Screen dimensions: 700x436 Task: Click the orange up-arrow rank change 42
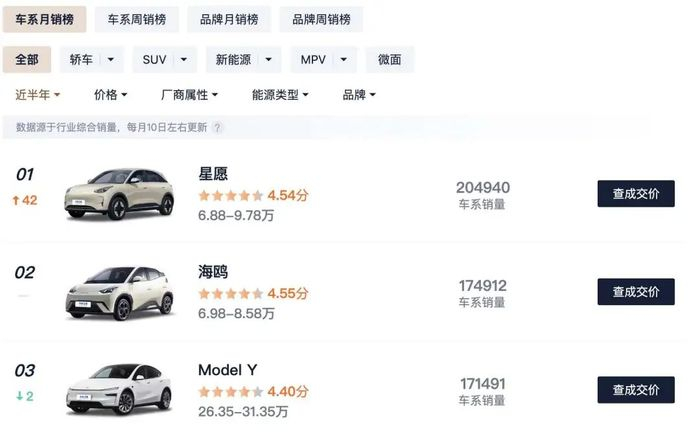click(24, 200)
